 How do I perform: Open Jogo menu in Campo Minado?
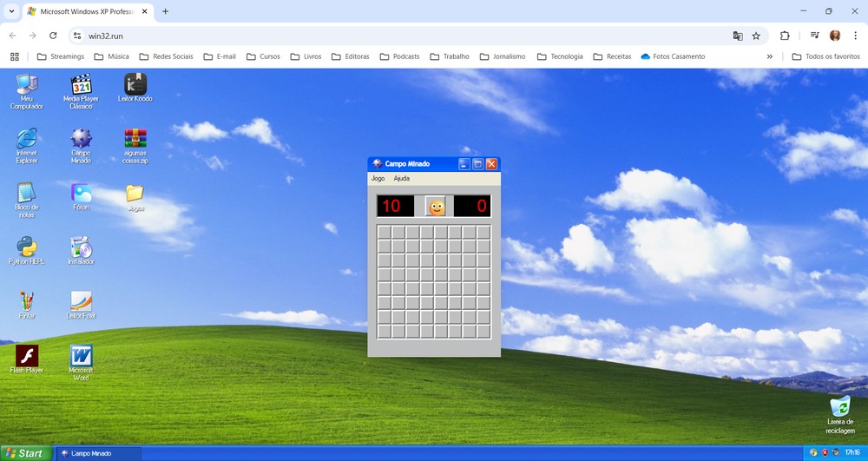(378, 178)
